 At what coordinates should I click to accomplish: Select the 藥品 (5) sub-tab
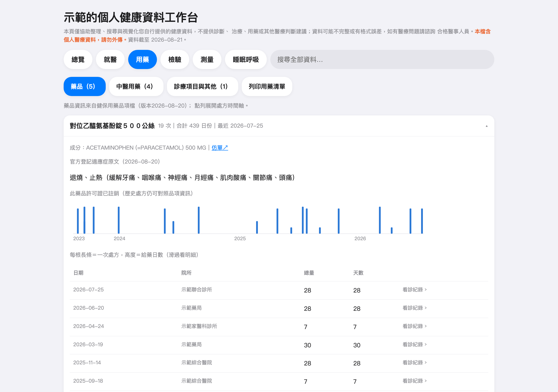click(85, 86)
